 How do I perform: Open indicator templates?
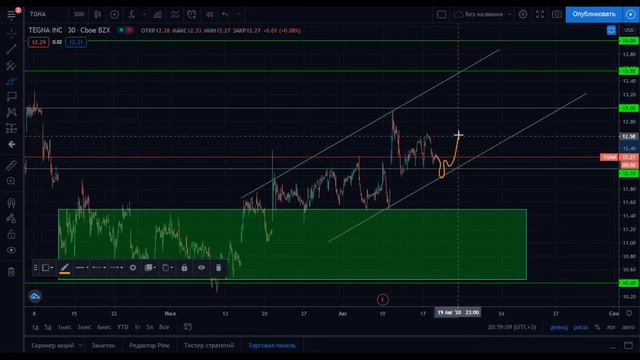(175, 14)
